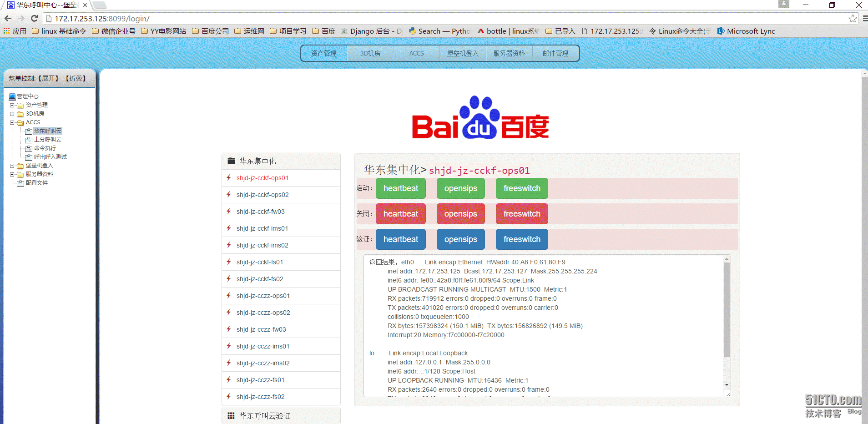
Task: Expand the 服务器资料 tree node
Action: click(x=12, y=174)
